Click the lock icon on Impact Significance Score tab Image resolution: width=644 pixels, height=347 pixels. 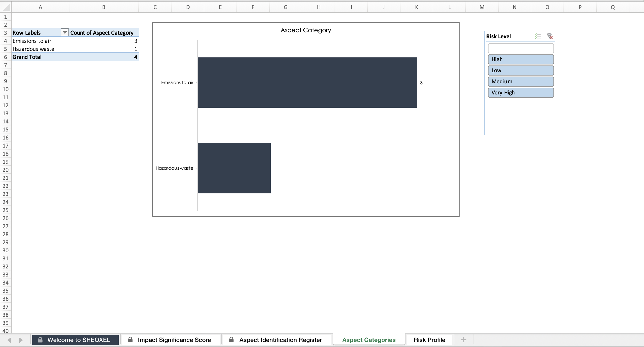tap(130, 339)
